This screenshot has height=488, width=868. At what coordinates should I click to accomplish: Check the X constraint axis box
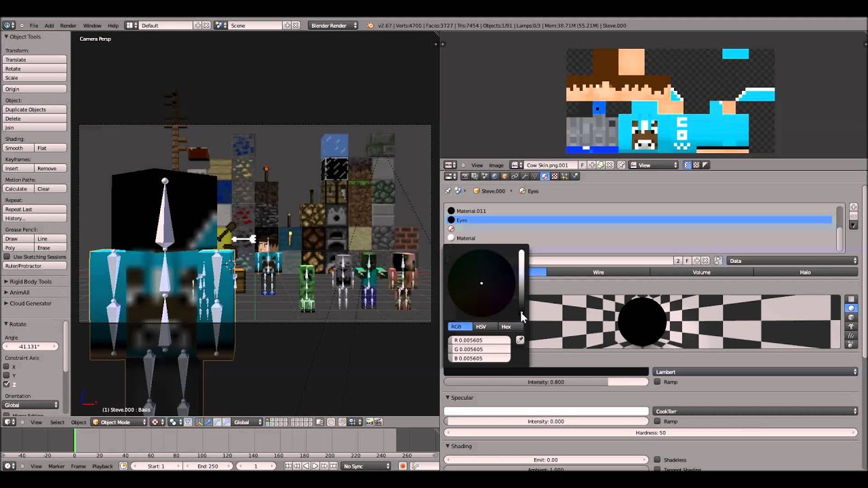point(7,367)
